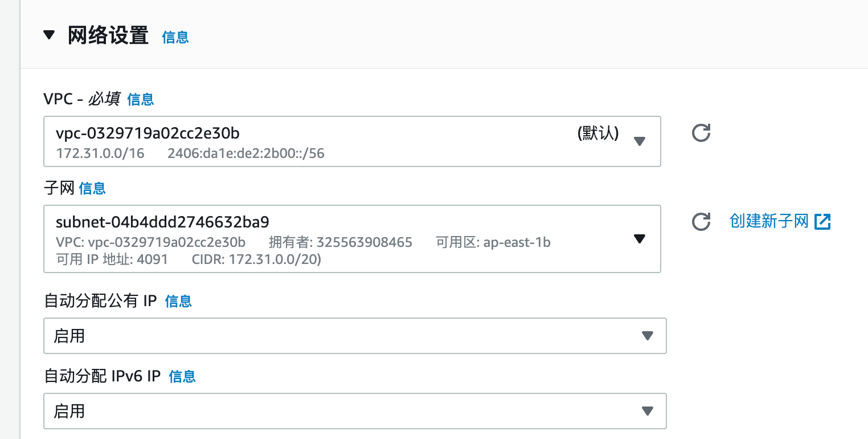The height and width of the screenshot is (439, 868).
Task: Open 信息 link next to 网络设置
Action: [x=175, y=38]
